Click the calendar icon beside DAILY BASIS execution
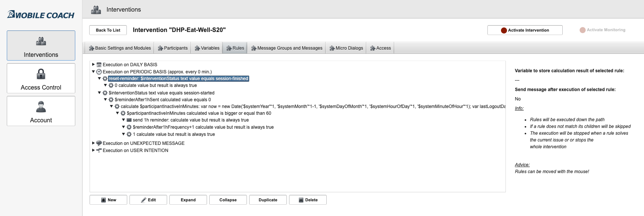The image size is (644, 216). (x=99, y=65)
